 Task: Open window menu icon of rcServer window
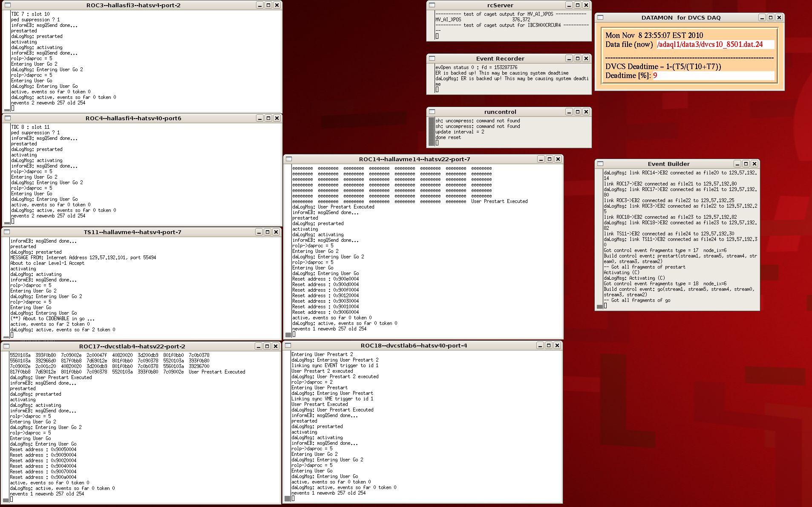click(x=432, y=5)
